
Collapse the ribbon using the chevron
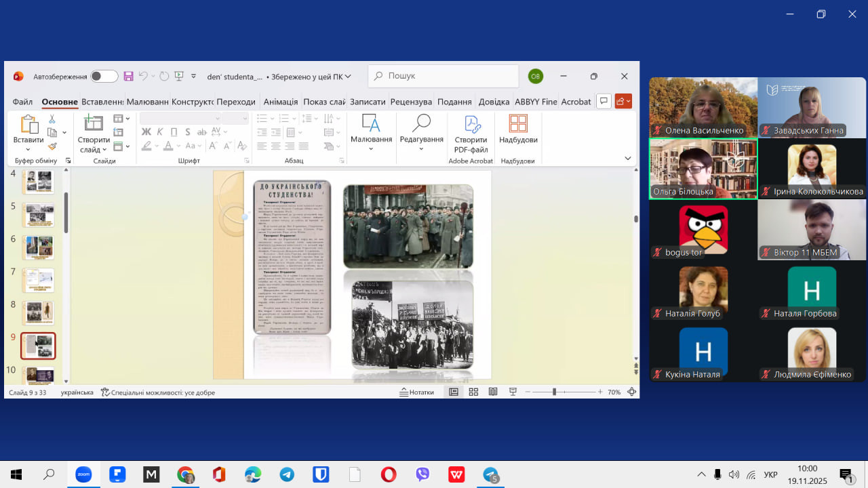pos(627,158)
